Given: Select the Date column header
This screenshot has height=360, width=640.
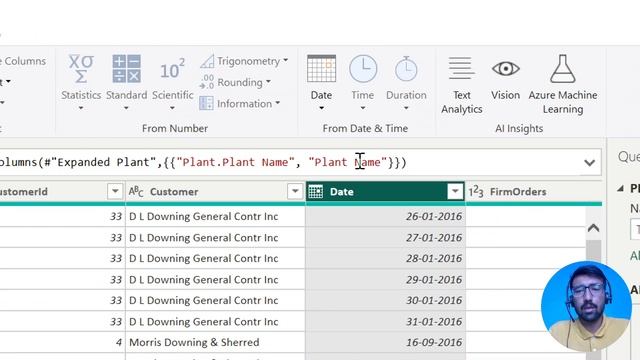Looking at the screenshot, I should point(385,191).
